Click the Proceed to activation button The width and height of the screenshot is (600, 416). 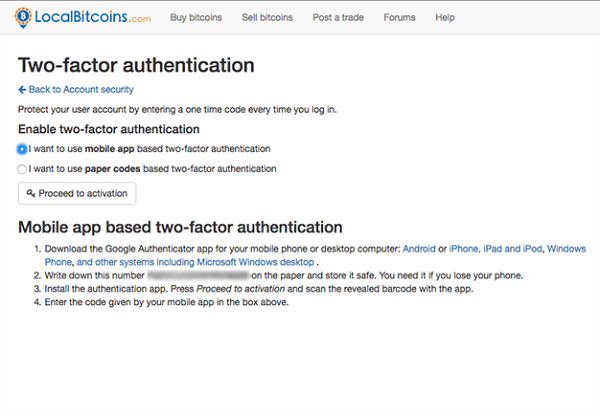pos(77,193)
